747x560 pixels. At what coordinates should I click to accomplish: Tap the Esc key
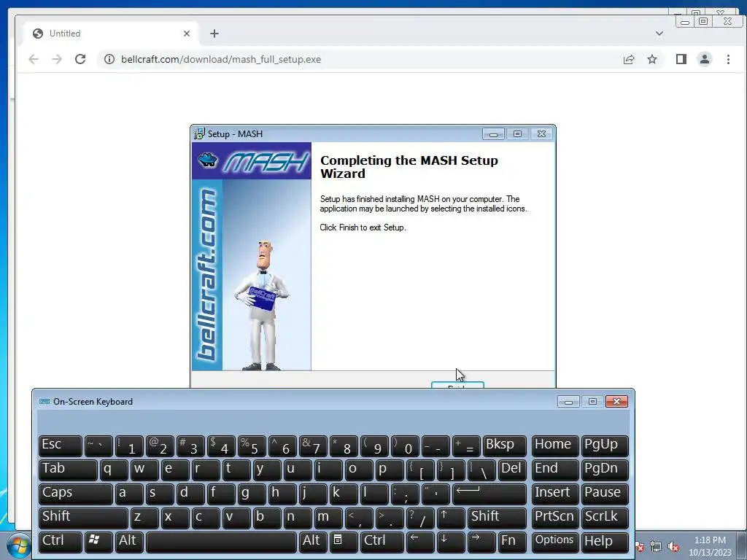tap(61, 446)
